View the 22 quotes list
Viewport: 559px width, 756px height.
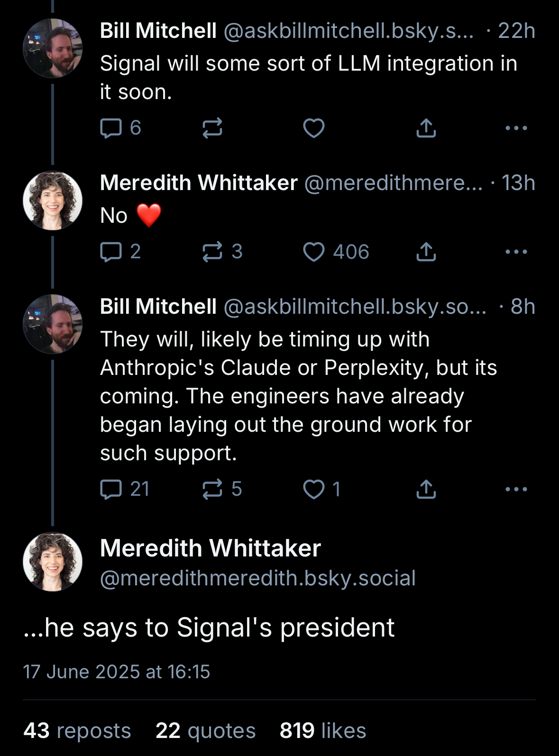coord(205,730)
